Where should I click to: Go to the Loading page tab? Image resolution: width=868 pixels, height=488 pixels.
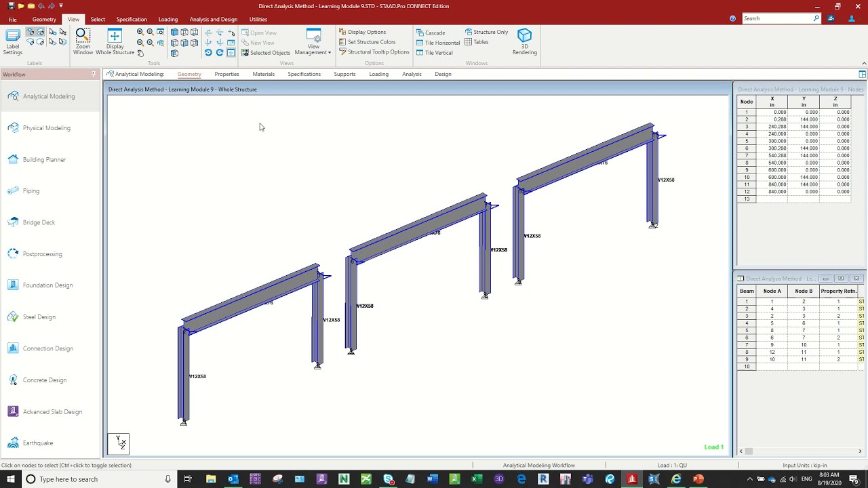[378, 74]
